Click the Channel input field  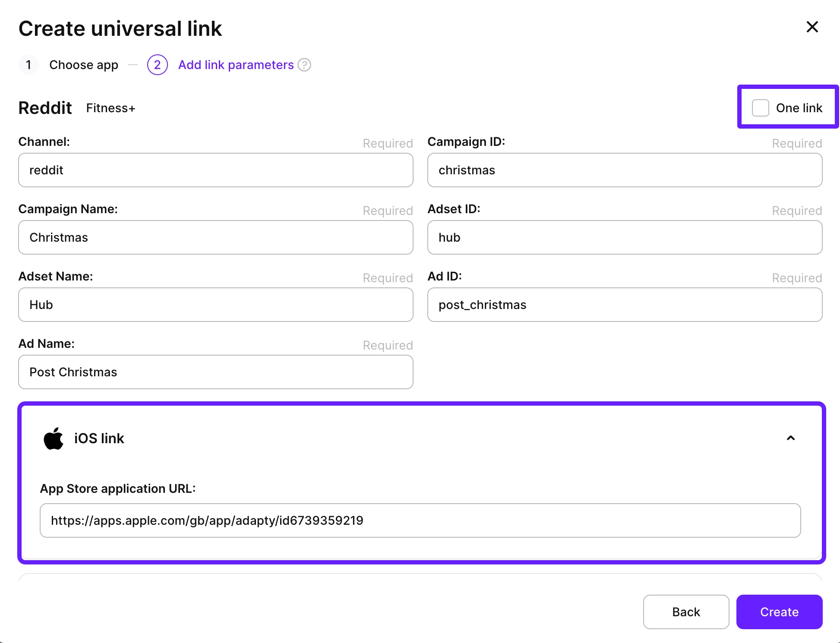click(x=215, y=170)
